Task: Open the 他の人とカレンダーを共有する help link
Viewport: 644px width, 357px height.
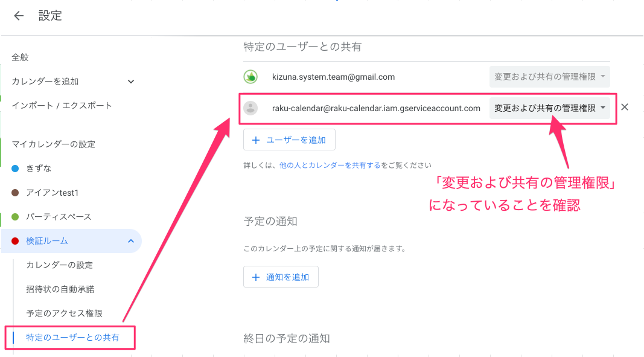Action: tap(330, 166)
